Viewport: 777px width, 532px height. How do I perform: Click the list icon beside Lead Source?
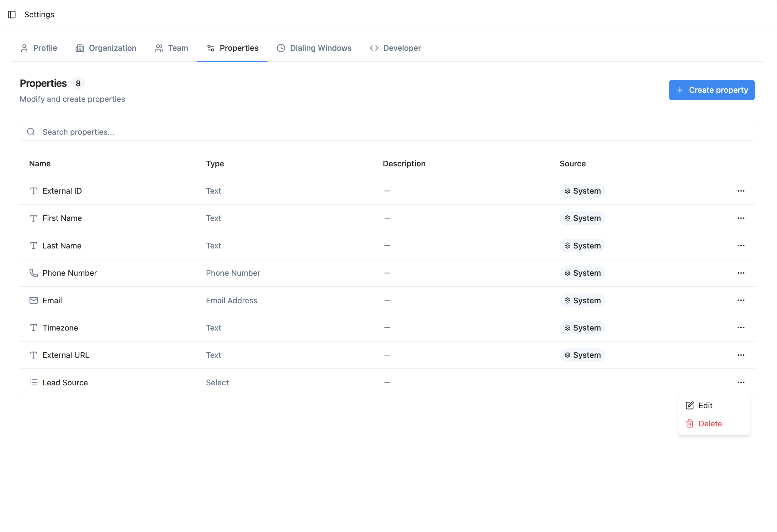[x=34, y=382]
